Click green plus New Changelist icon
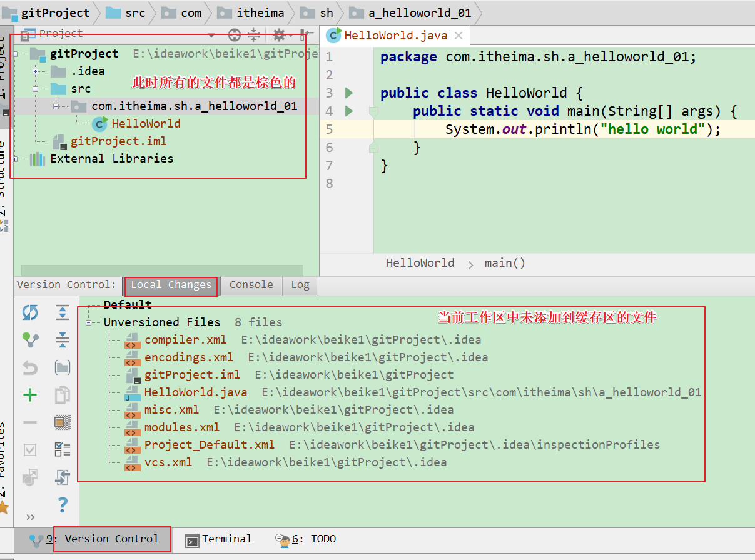755x560 pixels. pyautogui.click(x=30, y=395)
